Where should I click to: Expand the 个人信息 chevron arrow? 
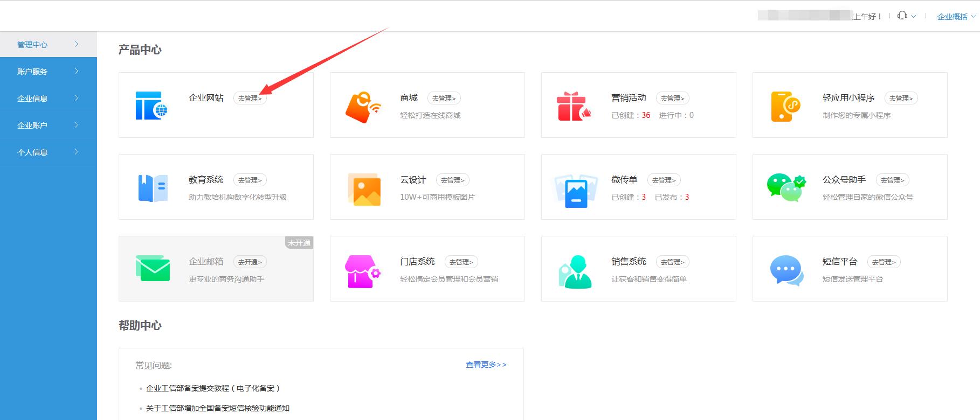[77, 152]
